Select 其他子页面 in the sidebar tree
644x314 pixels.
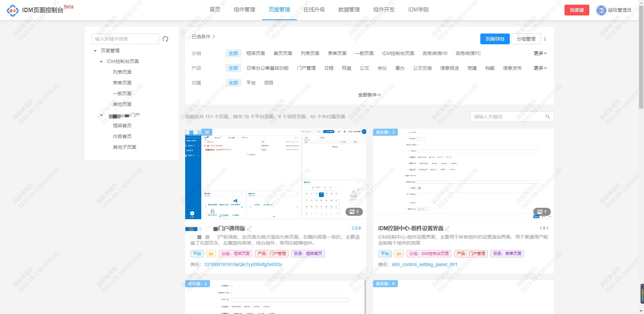coord(124,147)
